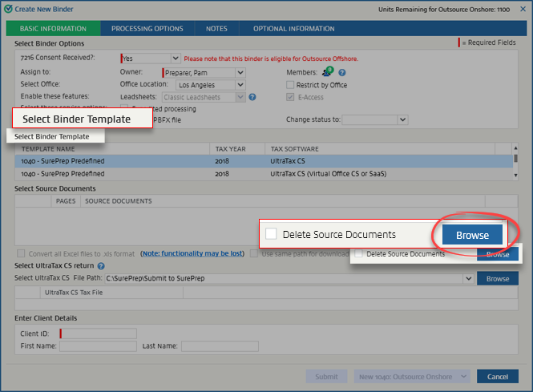Click help icon for Select UltraTax CS return
Viewport: 533px width, 392px height.
click(101, 265)
